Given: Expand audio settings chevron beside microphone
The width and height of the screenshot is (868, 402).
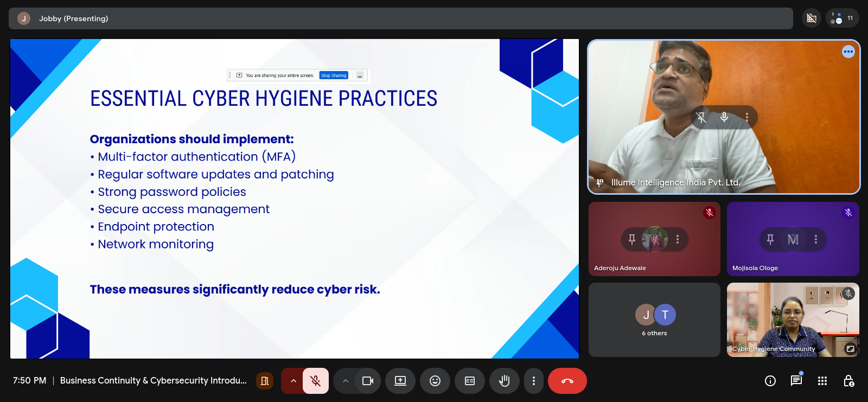Looking at the screenshot, I should (x=293, y=381).
